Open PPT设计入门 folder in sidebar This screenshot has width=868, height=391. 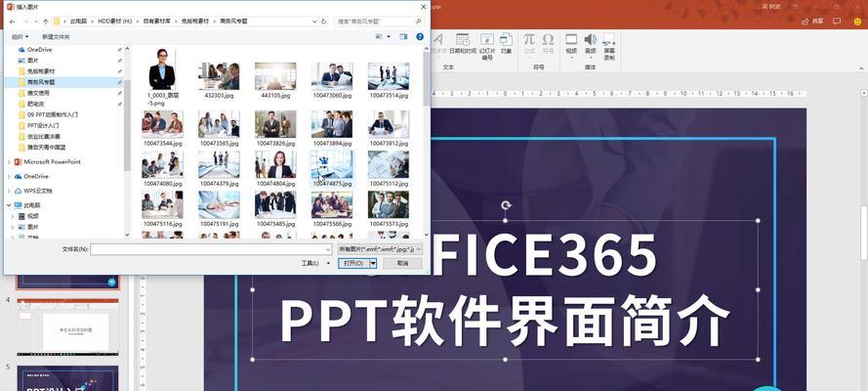(x=43, y=125)
